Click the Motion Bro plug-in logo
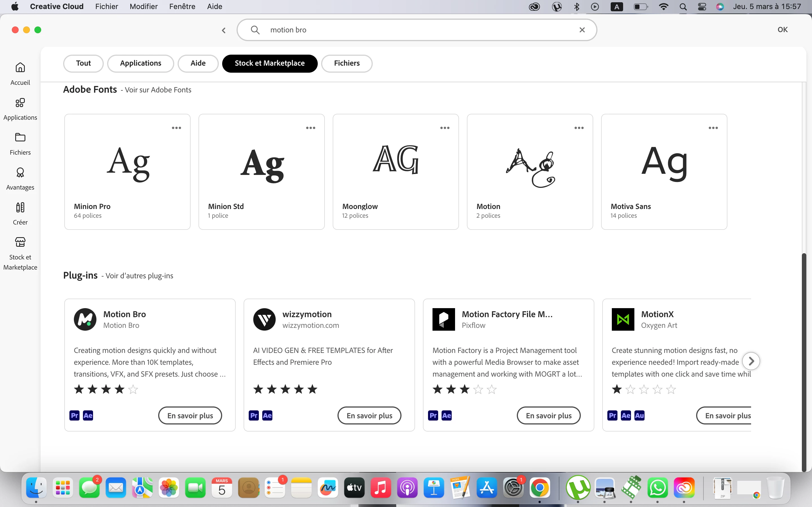812x507 pixels. 85,319
